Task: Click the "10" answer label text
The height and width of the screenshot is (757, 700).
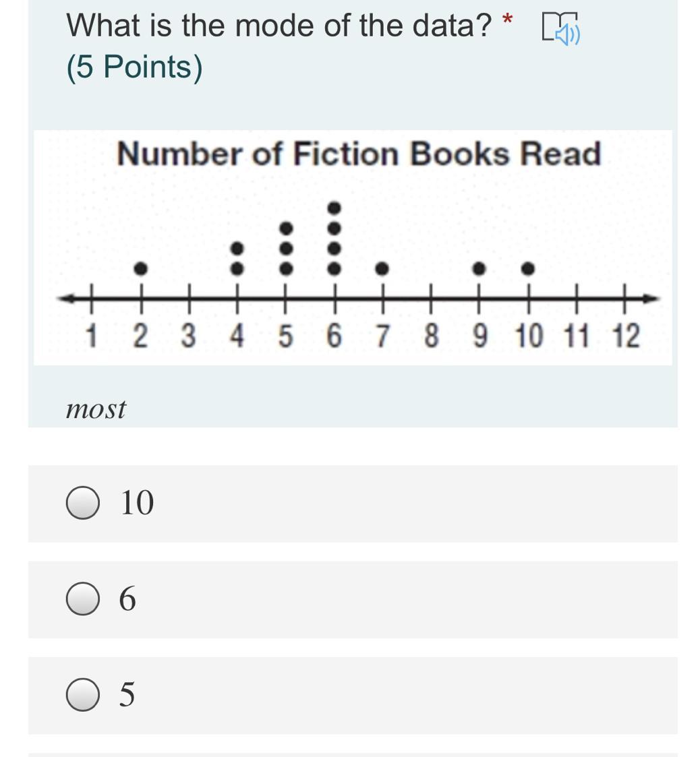Action: tap(137, 503)
